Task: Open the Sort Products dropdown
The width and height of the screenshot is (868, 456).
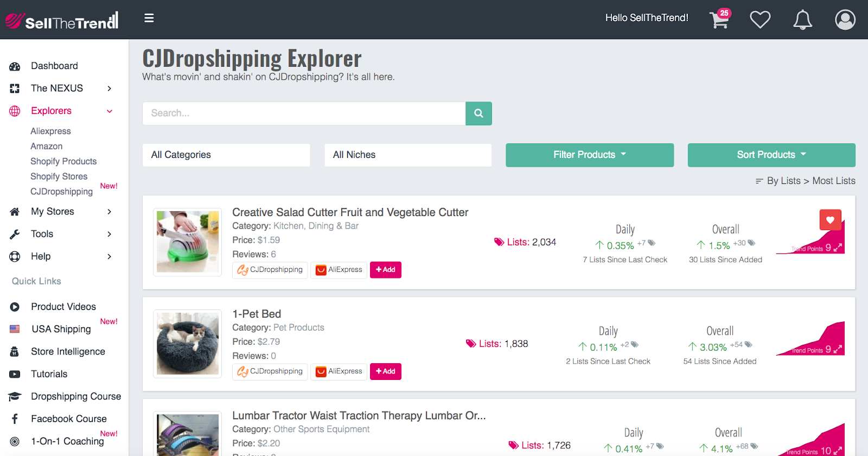Action: [x=771, y=155]
